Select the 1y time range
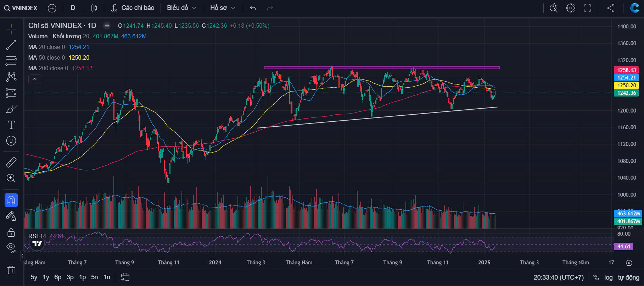644x286 pixels. coord(46,277)
